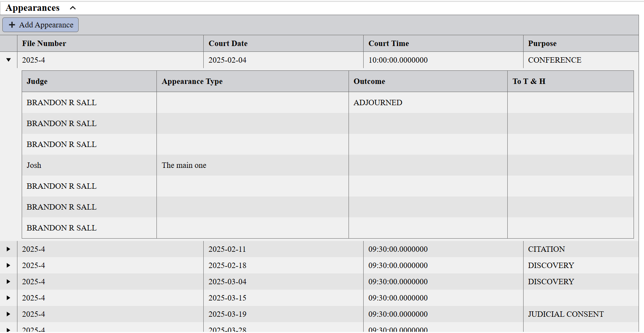The image size is (644, 333).
Task: Click the CONFERENCE purpose cell
Action: [555, 60]
